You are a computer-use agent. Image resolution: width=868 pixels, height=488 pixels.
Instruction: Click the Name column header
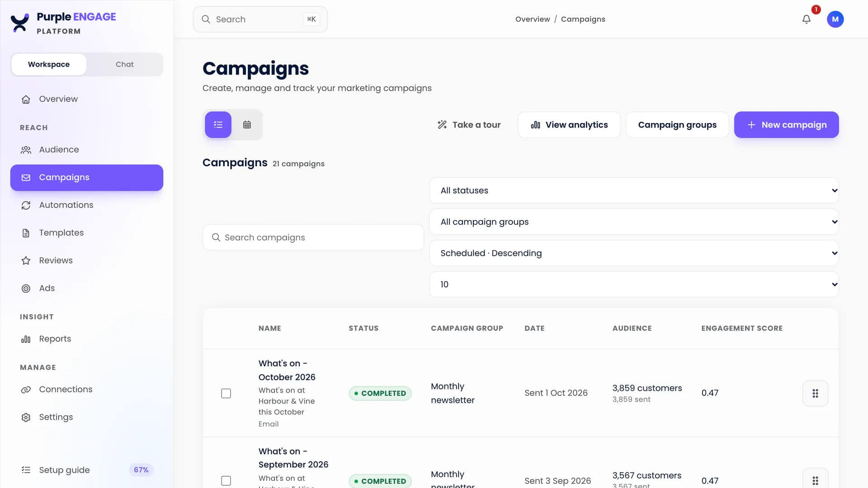pyautogui.click(x=270, y=328)
